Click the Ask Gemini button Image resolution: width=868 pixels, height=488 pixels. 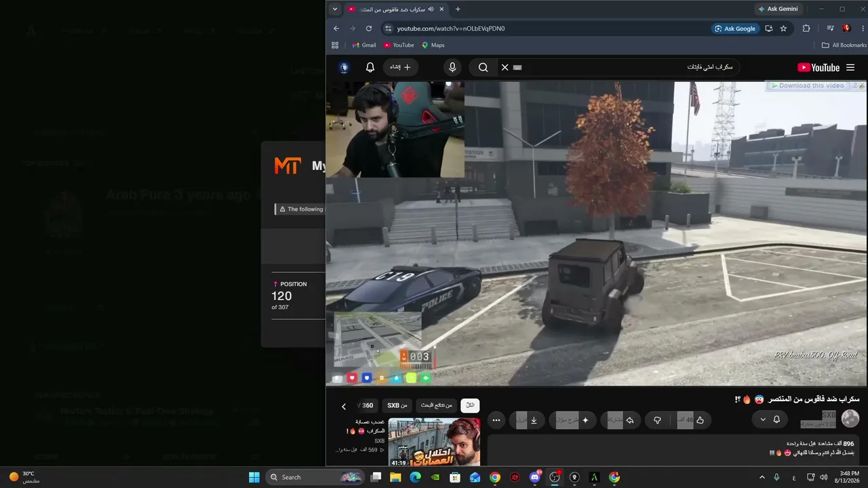coord(778,9)
